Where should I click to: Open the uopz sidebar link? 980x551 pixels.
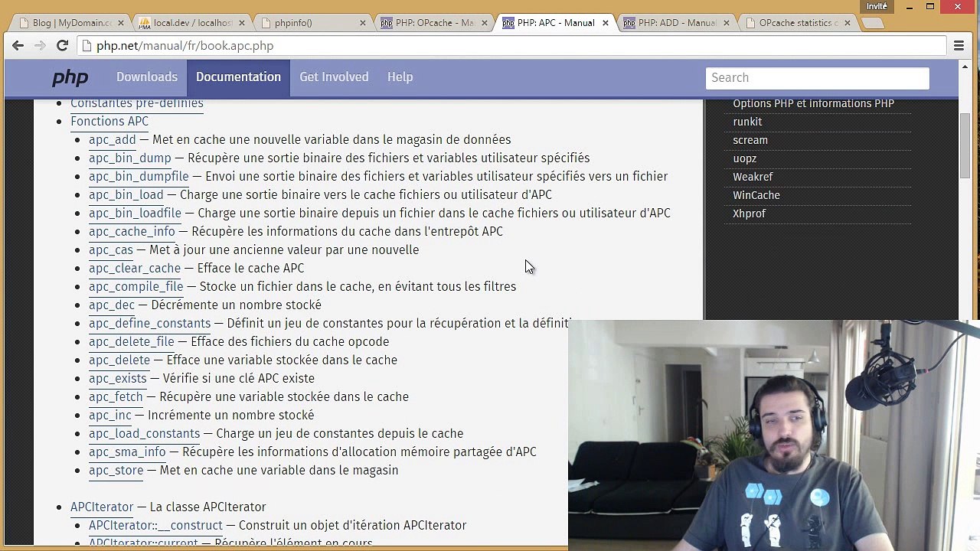[x=744, y=158]
